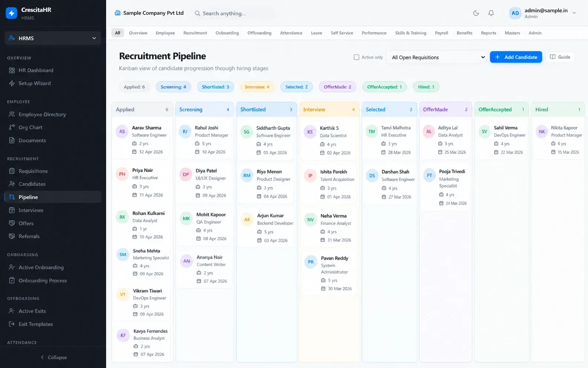Screen dimensions: 588x368
Task: Click the Employee Directory people icon
Action: (12, 114)
